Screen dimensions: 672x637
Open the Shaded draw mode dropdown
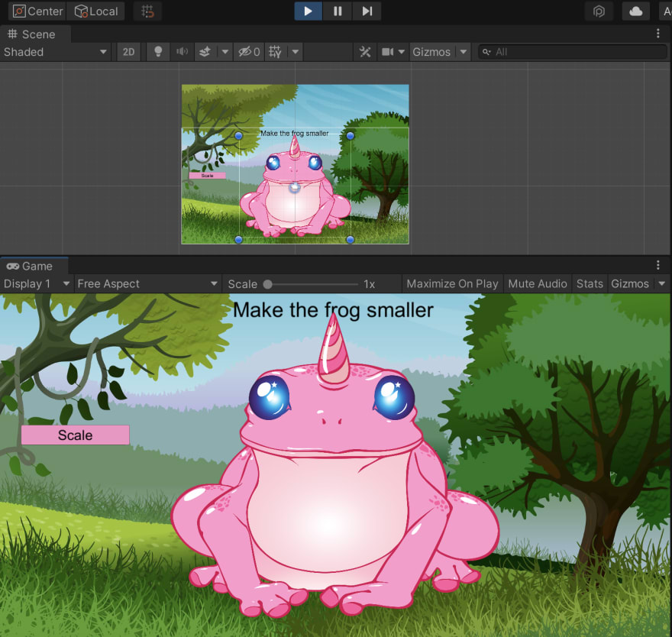point(55,52)
